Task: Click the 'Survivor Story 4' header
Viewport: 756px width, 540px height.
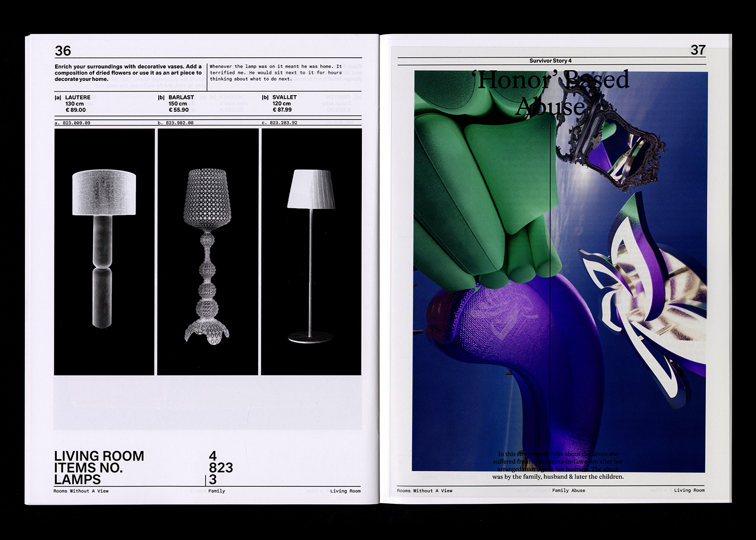Action: (550, 61)
